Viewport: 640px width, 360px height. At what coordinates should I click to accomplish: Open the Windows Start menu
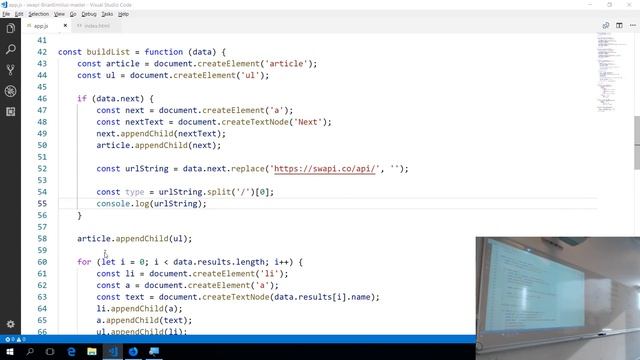click(x=10, y=351)
